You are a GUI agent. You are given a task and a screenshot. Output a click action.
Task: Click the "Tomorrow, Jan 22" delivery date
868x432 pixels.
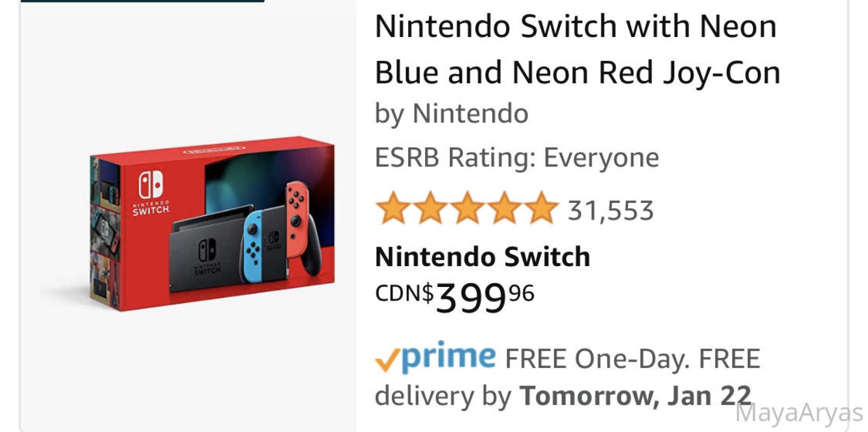click(x=635, y=396)
